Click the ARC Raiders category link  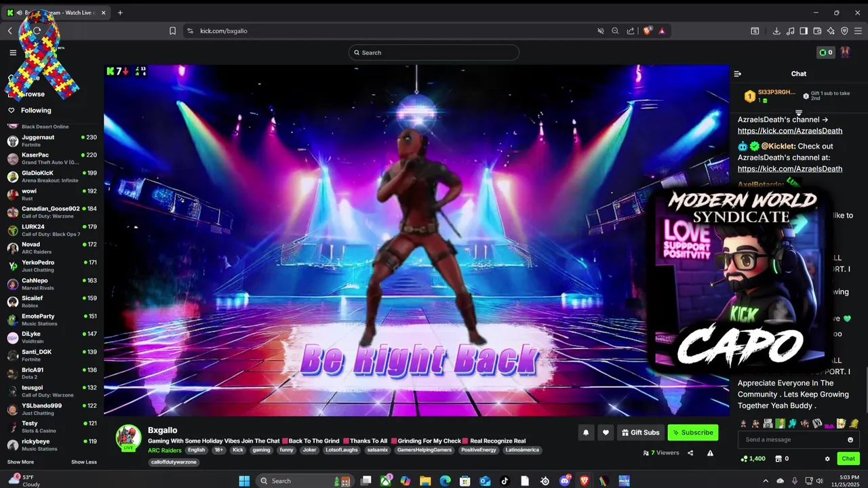pos(165,450)
